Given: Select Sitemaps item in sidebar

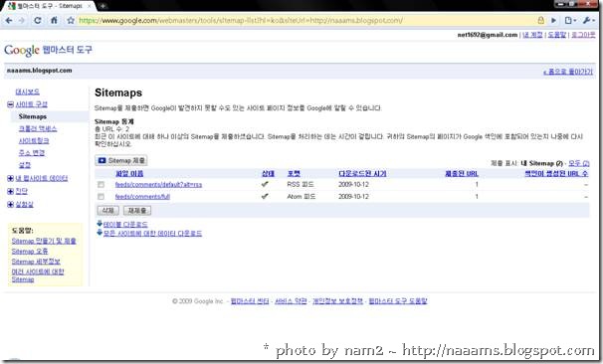Looking at the screenshot, I should [33, 116].
